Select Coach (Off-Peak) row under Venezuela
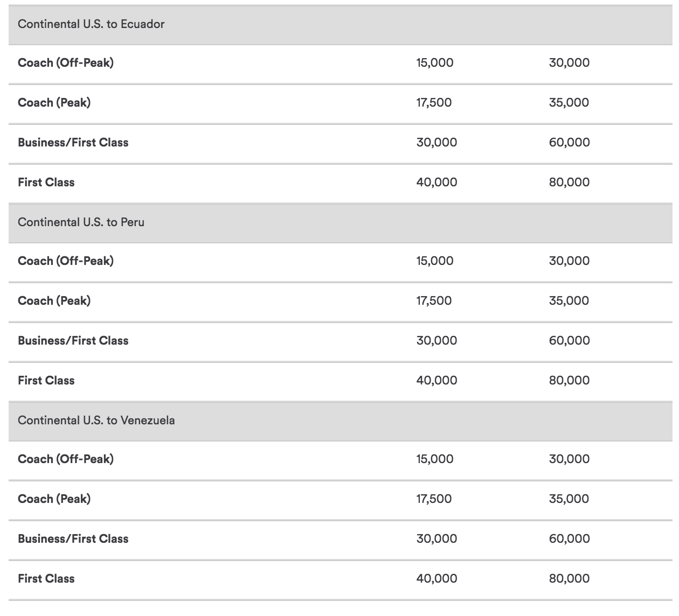 pyautogui.click(x=341, y=460)
